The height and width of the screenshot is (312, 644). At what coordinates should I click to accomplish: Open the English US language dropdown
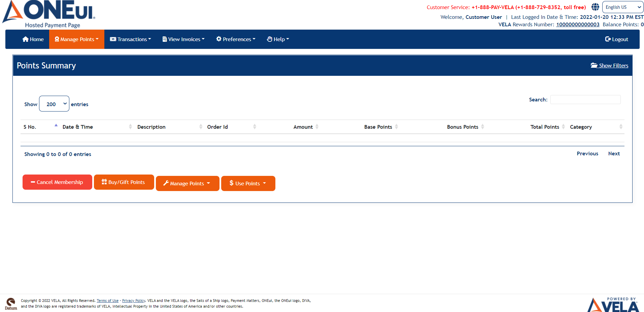click(x=622, y=7)
